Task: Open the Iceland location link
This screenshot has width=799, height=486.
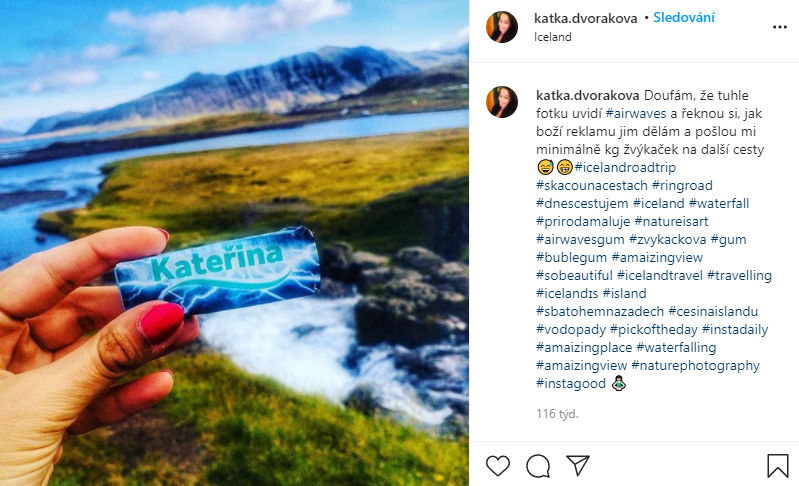Action: pyautogui.click(x=553, y=37)
